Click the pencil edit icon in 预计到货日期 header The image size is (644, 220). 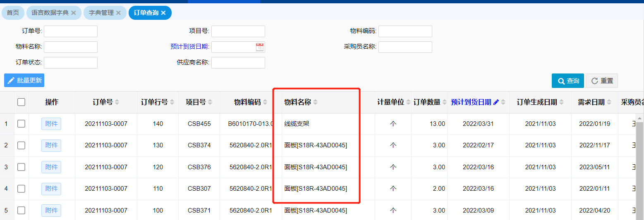496,102
